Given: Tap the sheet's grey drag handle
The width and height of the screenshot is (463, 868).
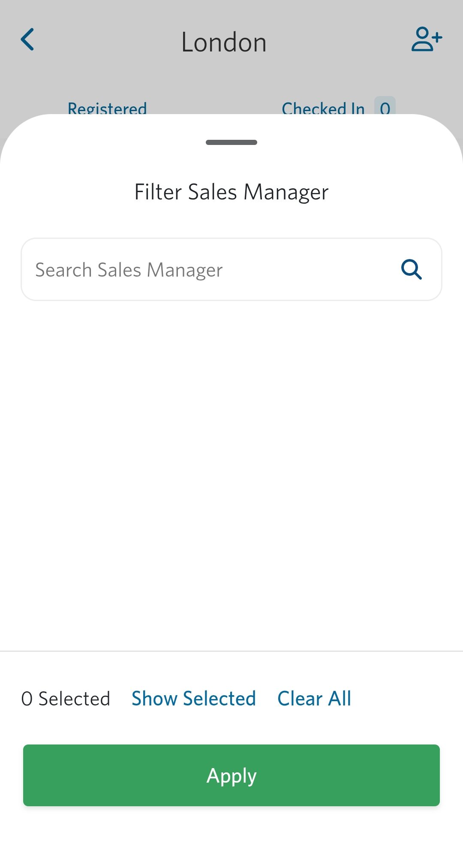Looking at the screenshot, I should [x=231, y=142].
